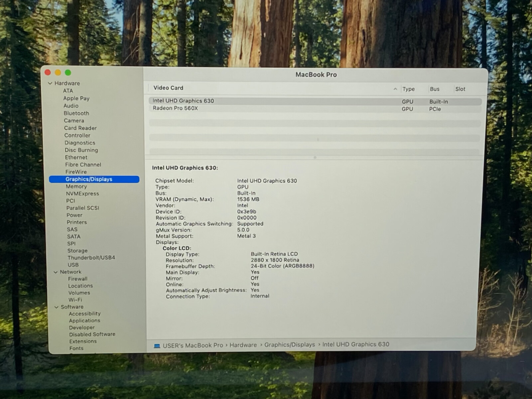Click the 24-Bit Color (ARGB8888) value

(282, 266)
